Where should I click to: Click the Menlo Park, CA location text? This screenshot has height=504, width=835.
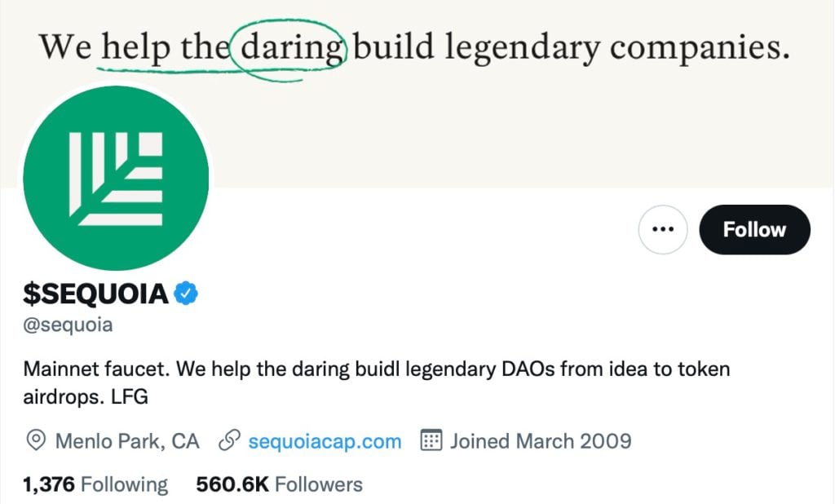point(127,442)
